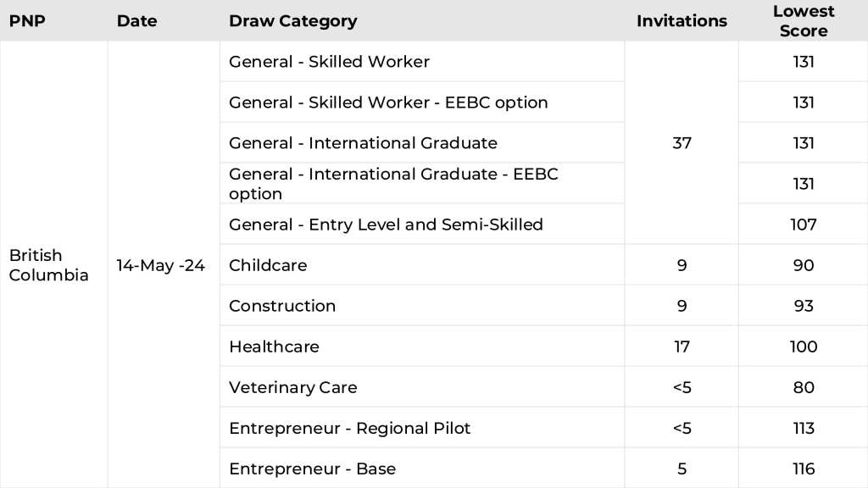Click the lowest score 107 cell
Viewport: 868px width, 488px height.
803,225
